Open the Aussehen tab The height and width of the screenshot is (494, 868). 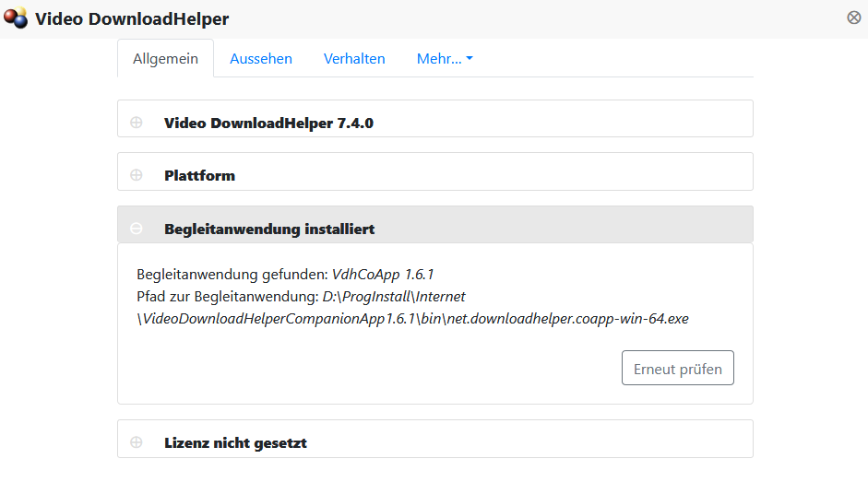261,59
